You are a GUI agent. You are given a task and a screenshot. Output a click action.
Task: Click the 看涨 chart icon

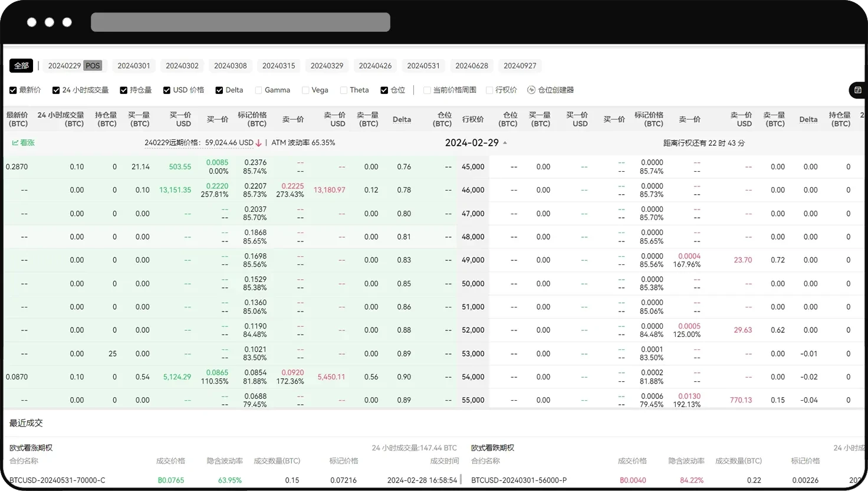click(x=15, y=143)
